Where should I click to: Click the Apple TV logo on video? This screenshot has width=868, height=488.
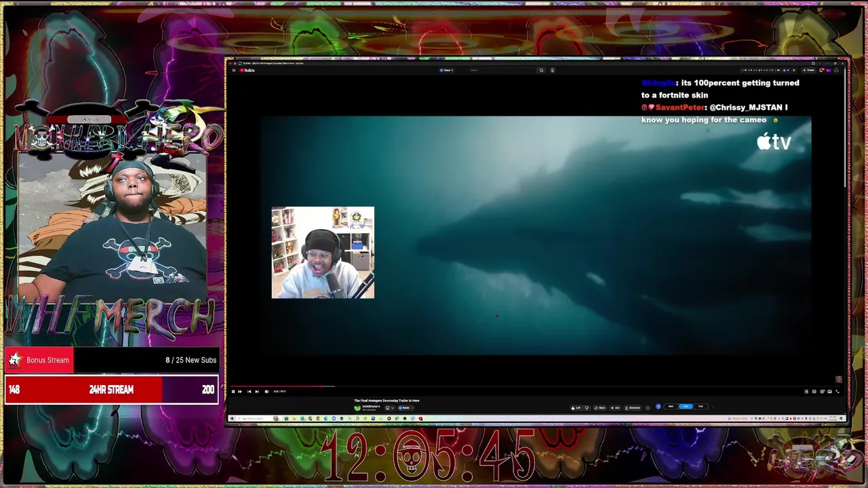[774, 142]
